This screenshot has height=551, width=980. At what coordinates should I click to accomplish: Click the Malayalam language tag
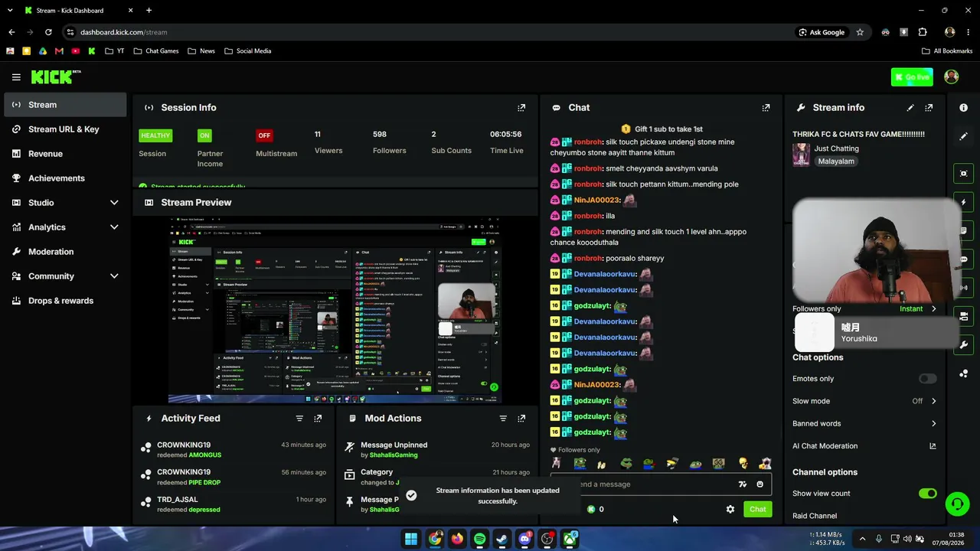click(836, 161)
